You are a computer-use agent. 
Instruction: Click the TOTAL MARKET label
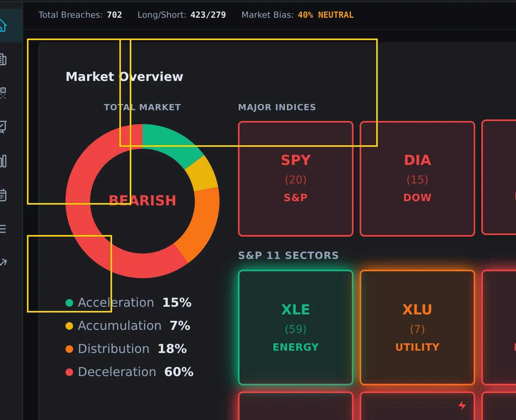pos(142,107)
